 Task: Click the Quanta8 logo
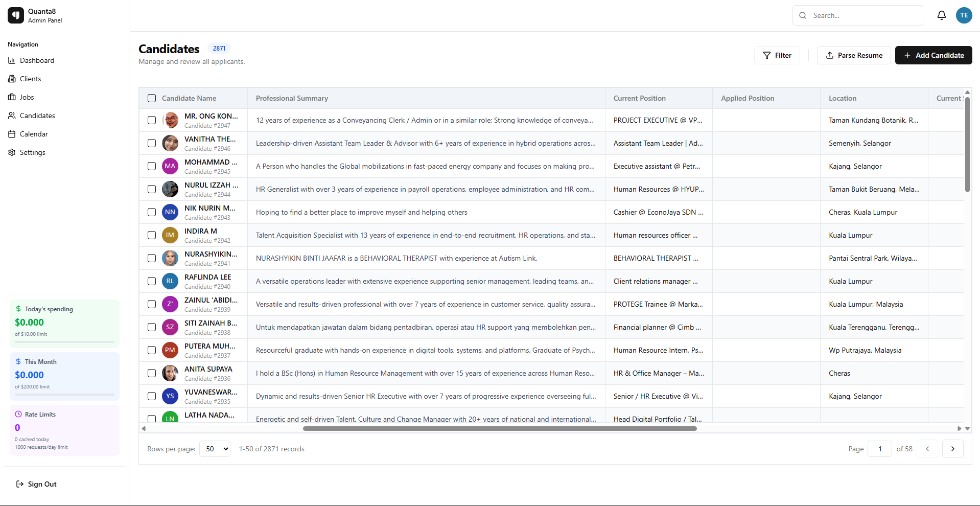(15, 15)
